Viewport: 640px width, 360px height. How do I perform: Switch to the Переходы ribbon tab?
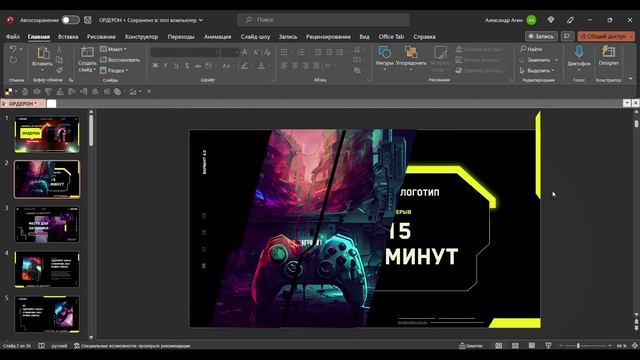click(181, 37)
